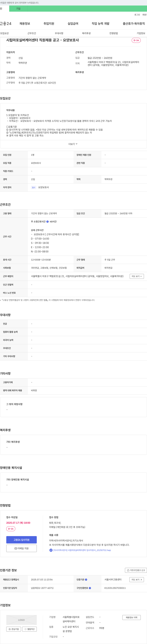The image size is (147, 644).
Task: Click the 제출 서류 text 이력서(자사이력서양식),자기소개서
Action: click(x=66, y=541)
